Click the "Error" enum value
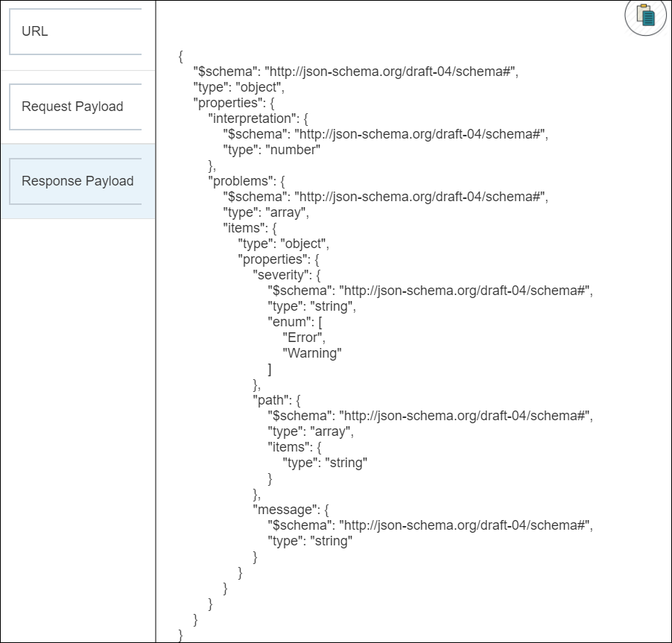Image resolution: width=672 pixels, height=643 pixels. pos(305,338)
